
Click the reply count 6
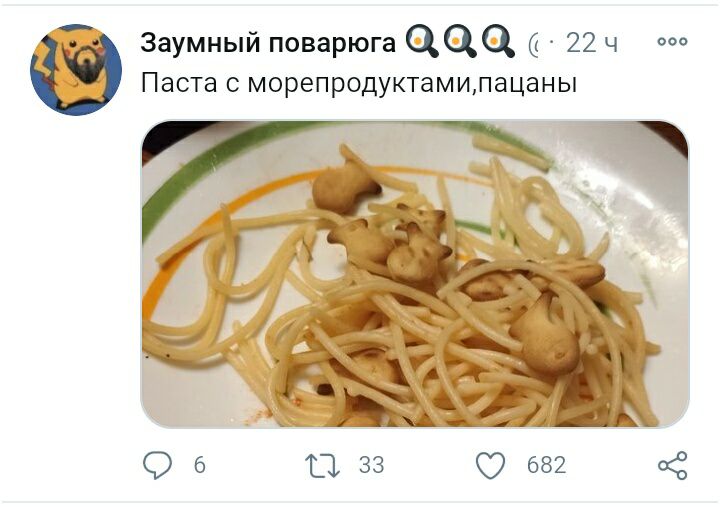pos(199,465)
